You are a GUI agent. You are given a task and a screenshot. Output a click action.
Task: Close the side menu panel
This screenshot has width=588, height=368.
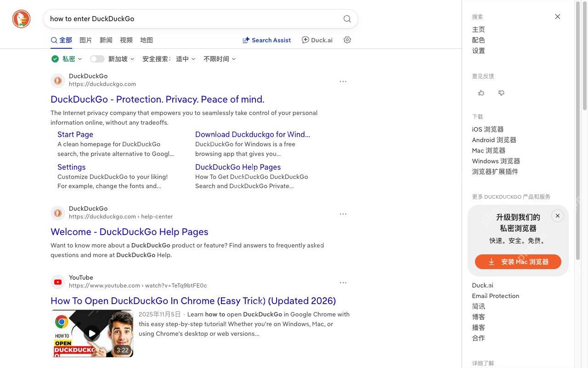pyautogui.click(x=558, y=17)
